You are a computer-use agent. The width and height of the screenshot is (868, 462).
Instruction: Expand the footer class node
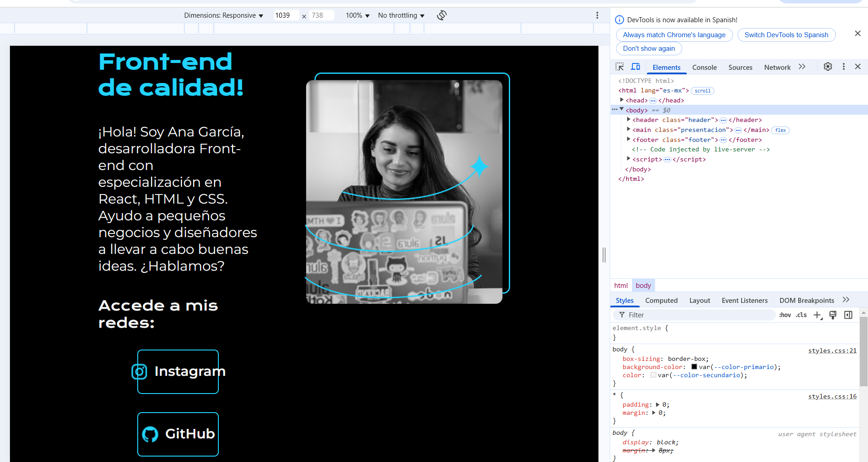coord(628,139)
